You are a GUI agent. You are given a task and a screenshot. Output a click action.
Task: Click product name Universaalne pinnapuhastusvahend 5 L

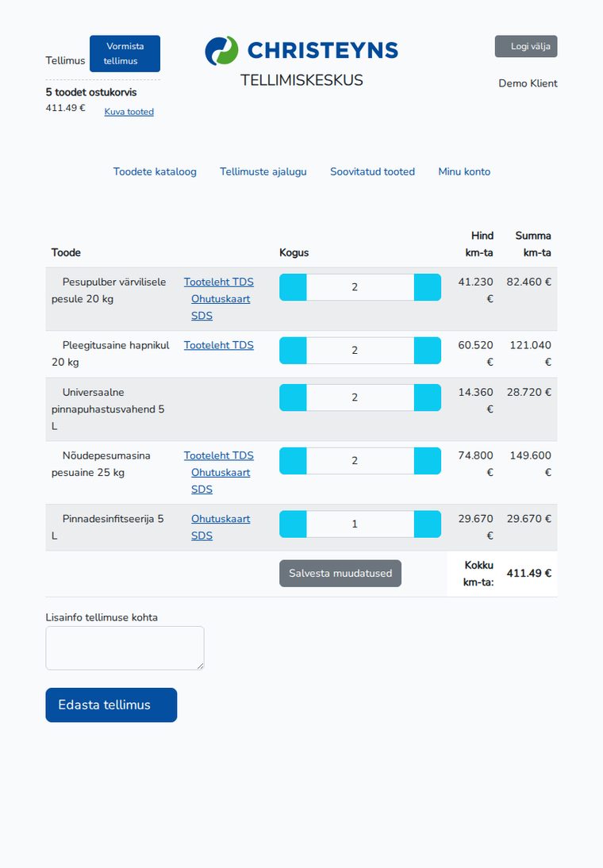108,409
